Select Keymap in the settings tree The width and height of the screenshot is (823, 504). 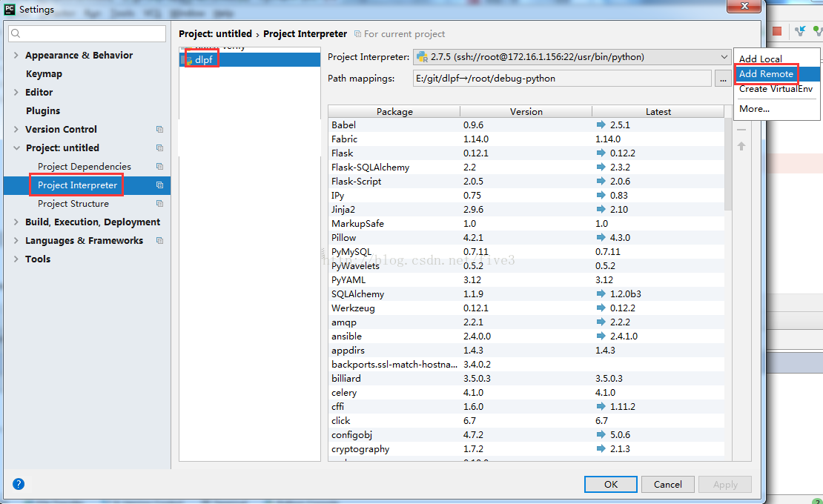44,74
